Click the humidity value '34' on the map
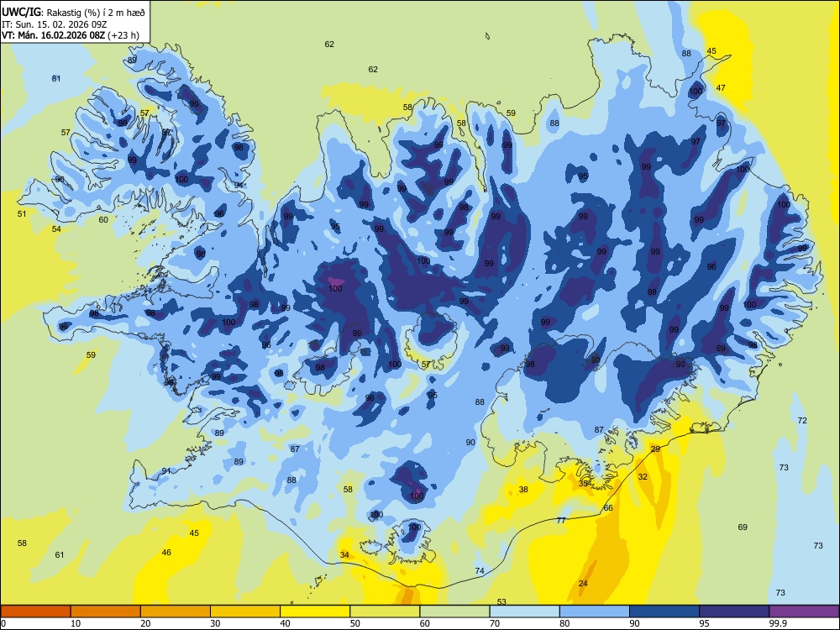 coord(344,555)
